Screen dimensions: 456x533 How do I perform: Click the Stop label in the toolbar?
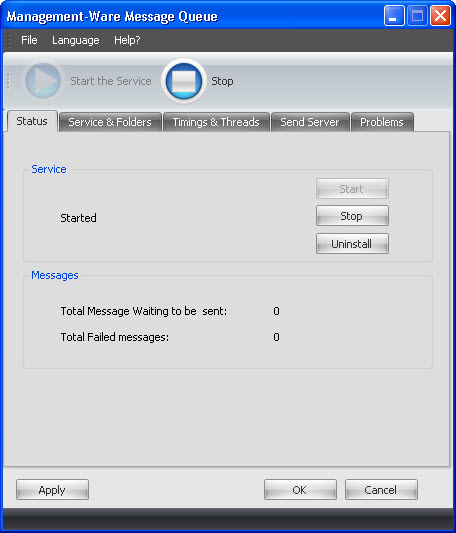pyautogui.click(x=222, y=81)
